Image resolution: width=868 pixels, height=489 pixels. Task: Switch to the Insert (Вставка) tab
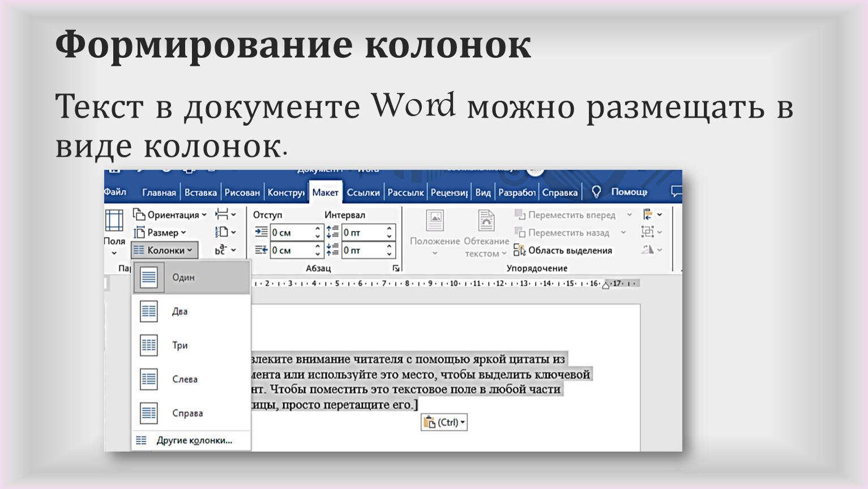(x=200, y=192)
